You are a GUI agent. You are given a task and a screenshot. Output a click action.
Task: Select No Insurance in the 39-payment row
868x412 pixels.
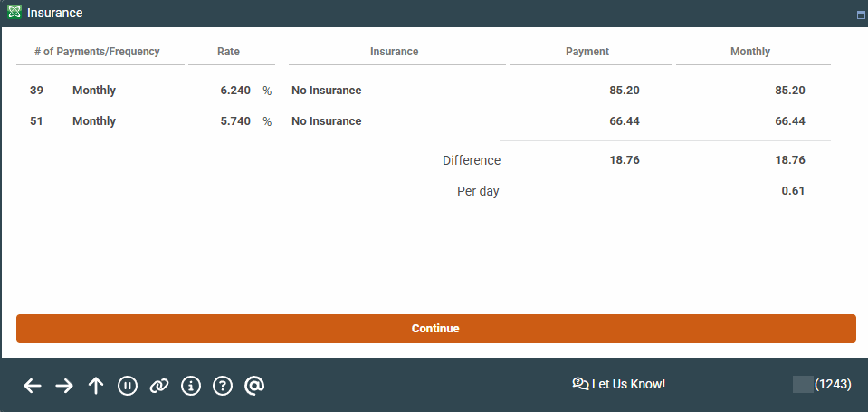(x=326, y=91)
